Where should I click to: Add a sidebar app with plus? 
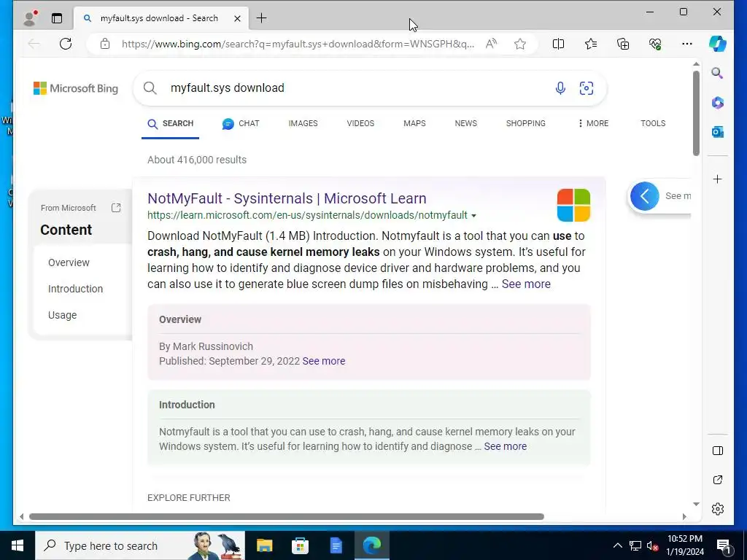pos(718,179)
